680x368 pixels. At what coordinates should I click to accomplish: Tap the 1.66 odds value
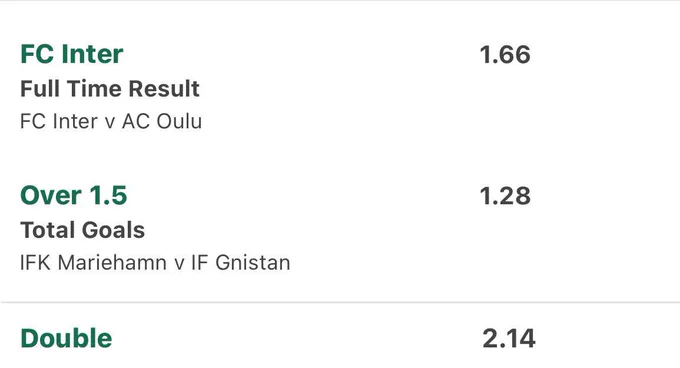pos(505,55)
